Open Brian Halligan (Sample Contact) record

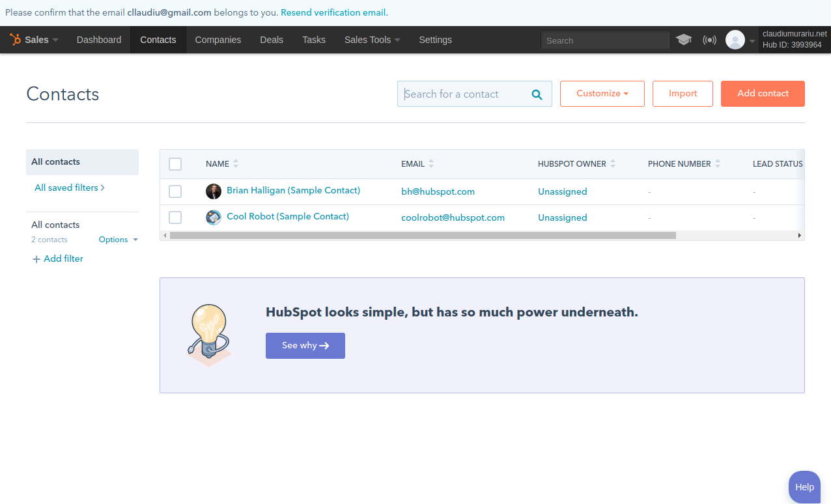pos(293,191)
